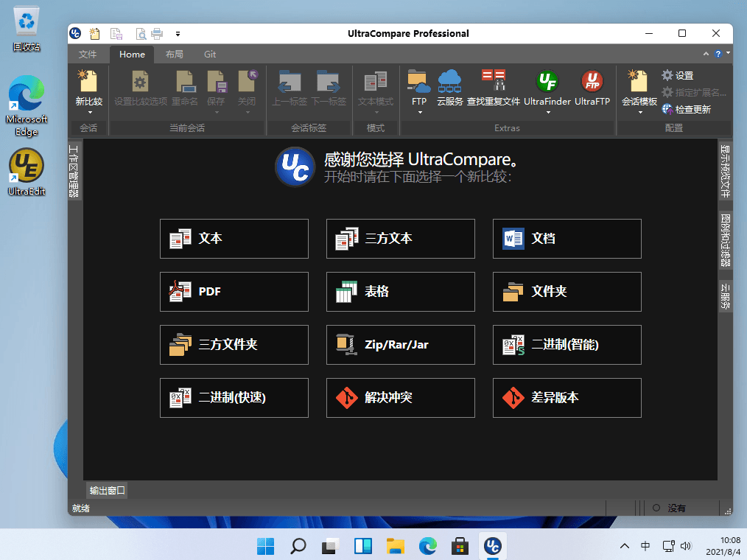The height and width of the screenshot is (560, 747).
Task: Start a 二进制(快速) fast binary compare
Action: [234, 398]
